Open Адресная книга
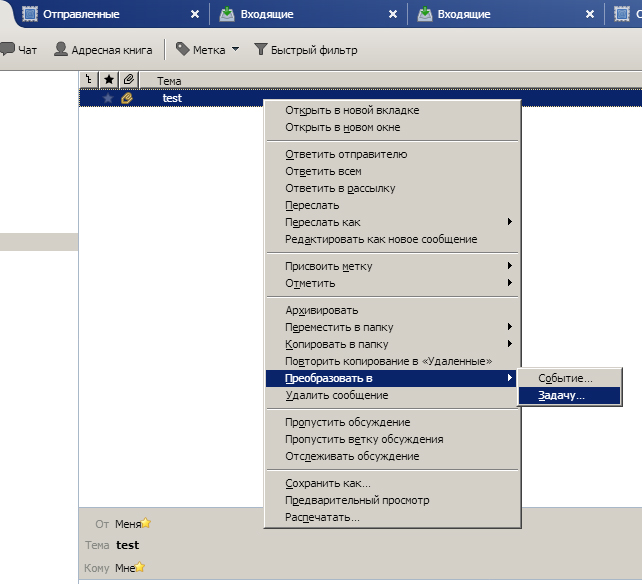 click(x=103, y=50)
